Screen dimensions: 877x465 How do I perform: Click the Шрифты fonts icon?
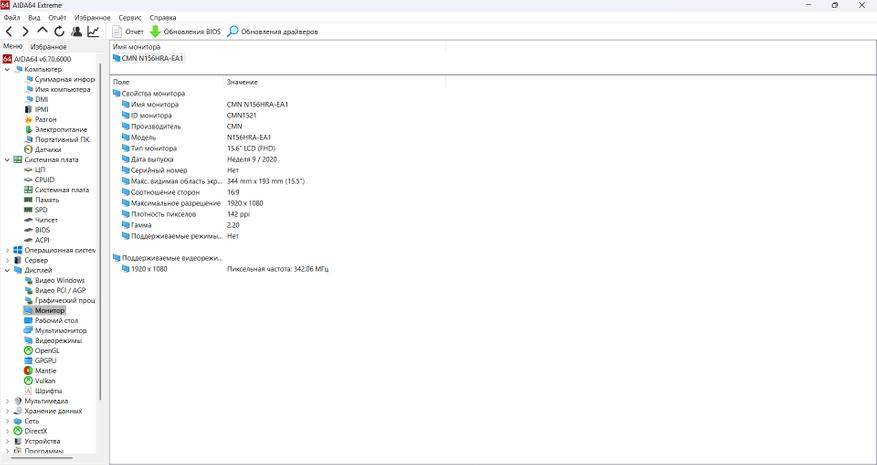point(29,391)
